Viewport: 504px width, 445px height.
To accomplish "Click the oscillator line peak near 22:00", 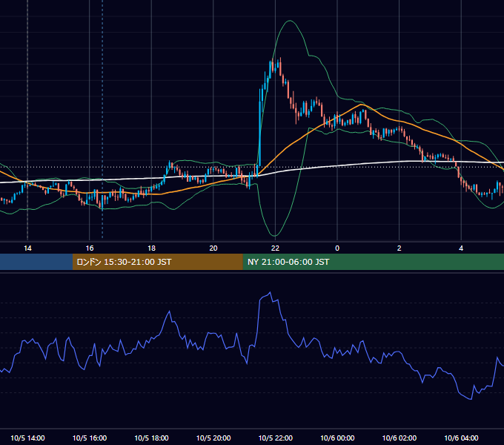I will coord(270,292).
